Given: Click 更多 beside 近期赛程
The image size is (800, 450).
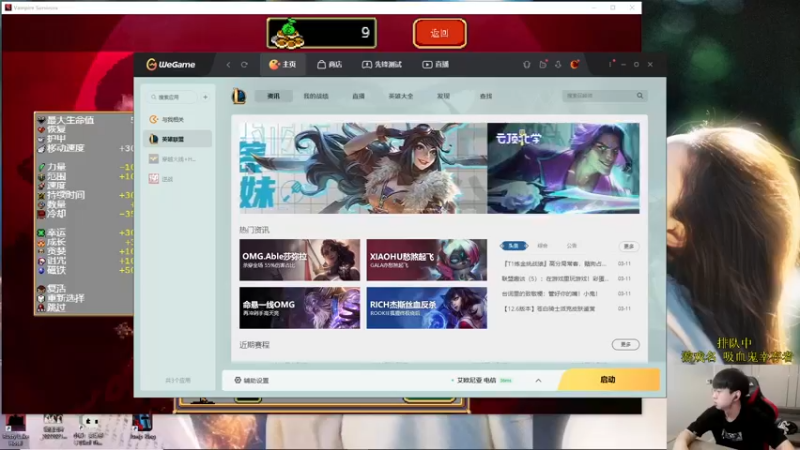Looking at the screenshot, I should 626,344.
